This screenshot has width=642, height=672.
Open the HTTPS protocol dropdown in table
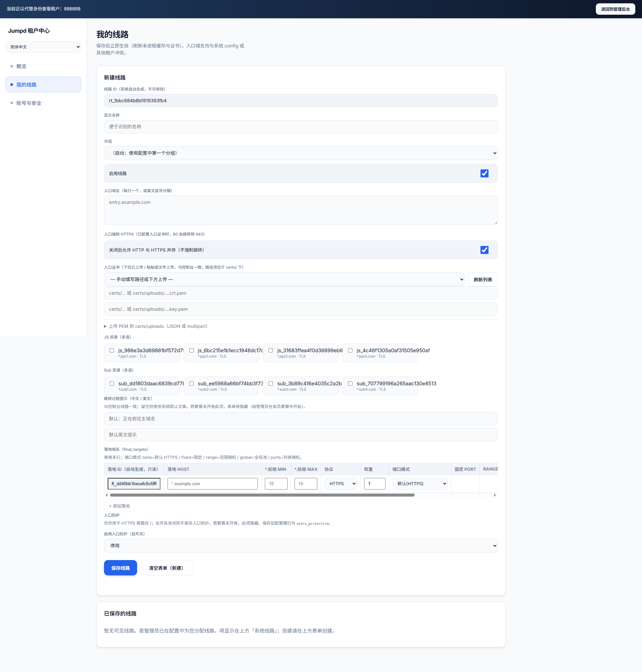click(340, 484)
